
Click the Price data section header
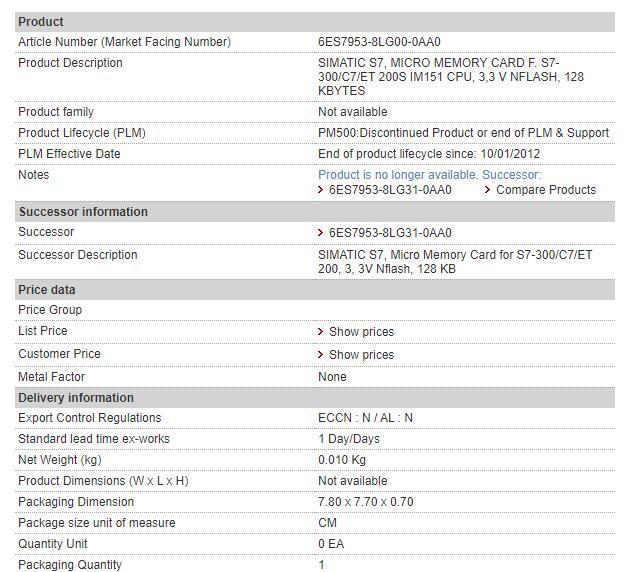pos(47,290)
